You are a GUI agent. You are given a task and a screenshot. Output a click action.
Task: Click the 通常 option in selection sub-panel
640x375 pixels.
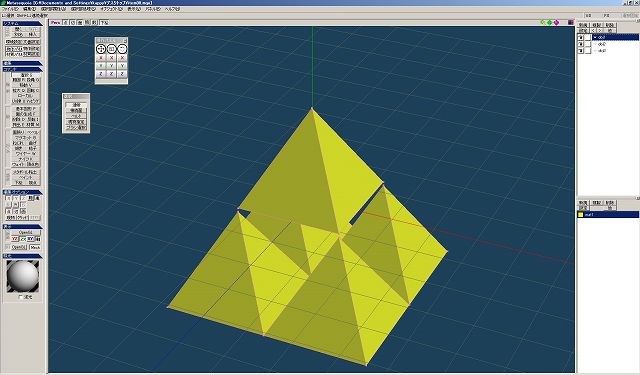[76, 105]
